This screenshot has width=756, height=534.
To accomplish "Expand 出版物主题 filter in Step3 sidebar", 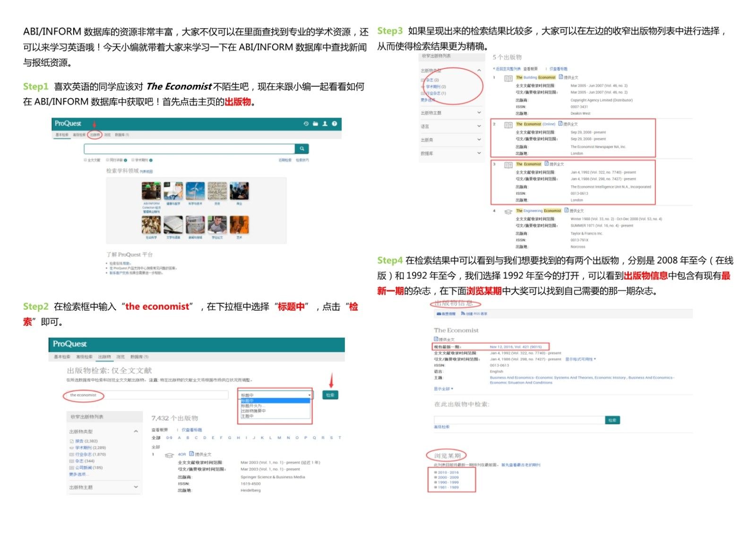I will pyautogui.click(x=479, y=113).
